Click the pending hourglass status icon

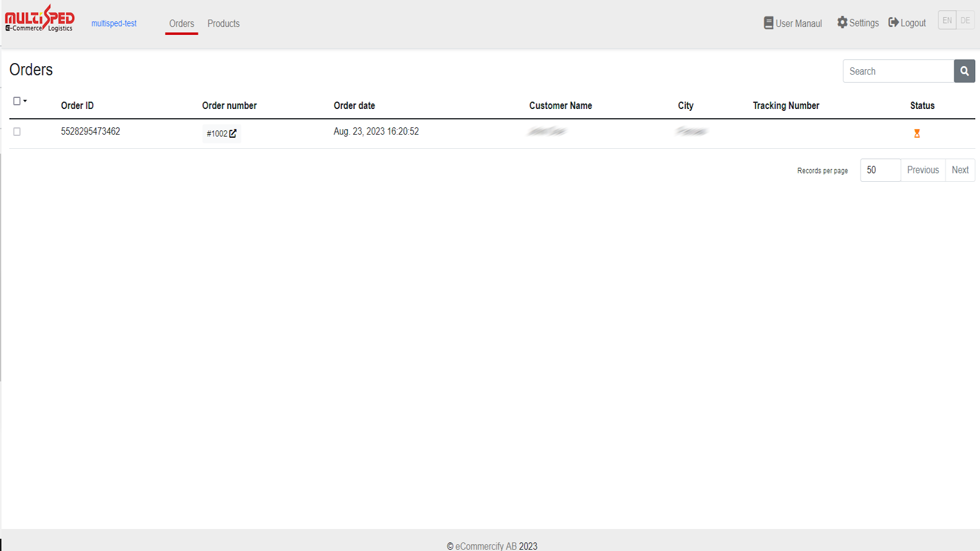pyautogui.click(x=917, y=133)
